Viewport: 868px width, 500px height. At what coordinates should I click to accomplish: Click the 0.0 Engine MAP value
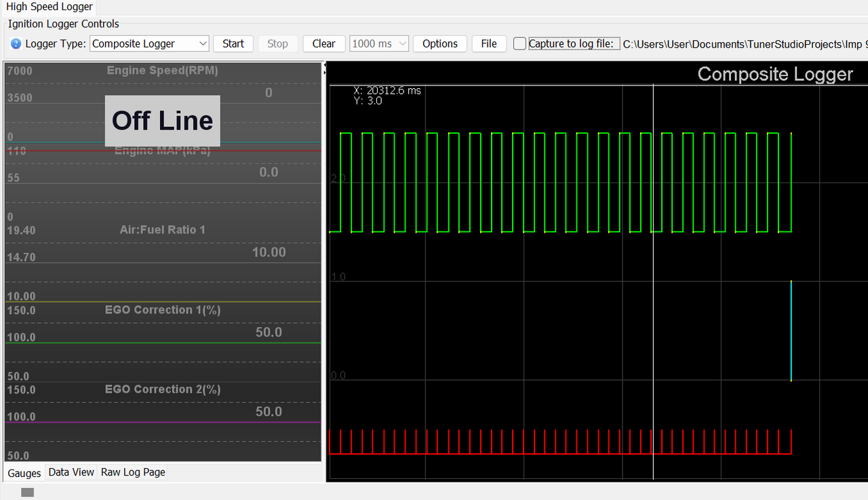point(269,172)
